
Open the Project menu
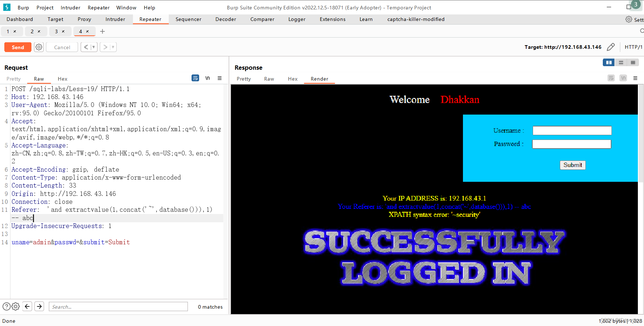click(x=45, y=8)
